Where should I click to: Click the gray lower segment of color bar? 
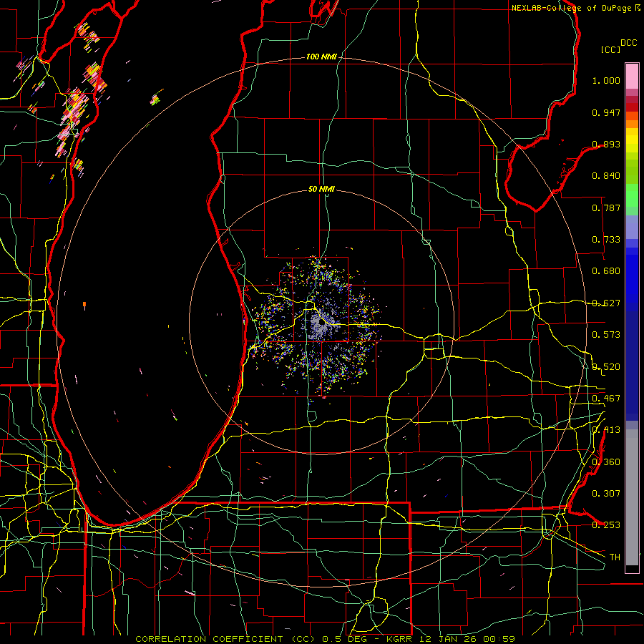(632, 497)
